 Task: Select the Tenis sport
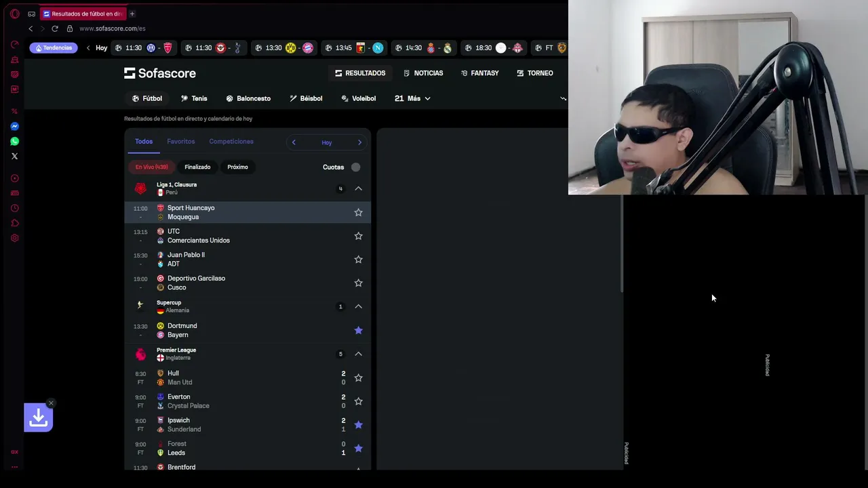(x=194, y=98)
